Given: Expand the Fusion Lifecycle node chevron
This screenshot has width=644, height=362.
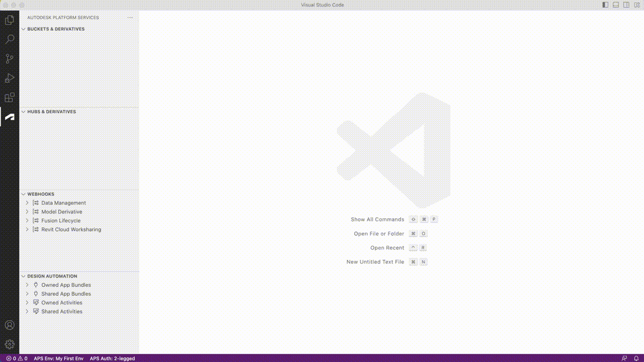Looking at the screenshot, I should pyautogui.click(x=27, y=220).
